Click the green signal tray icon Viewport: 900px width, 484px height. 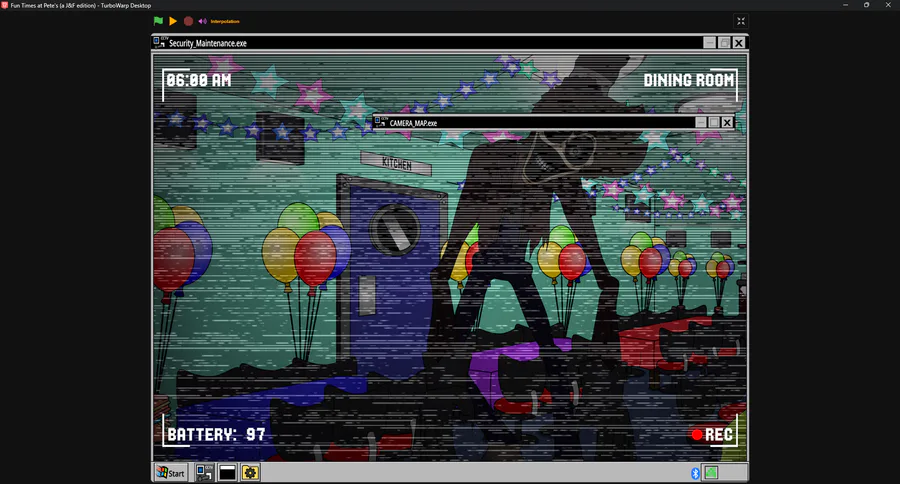tap(711, 473)
